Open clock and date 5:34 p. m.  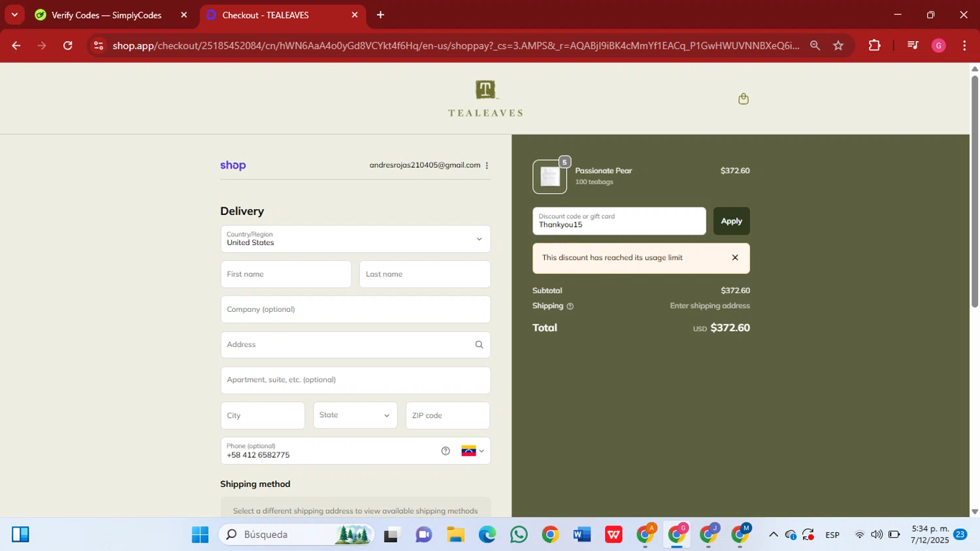coord(930,535)
